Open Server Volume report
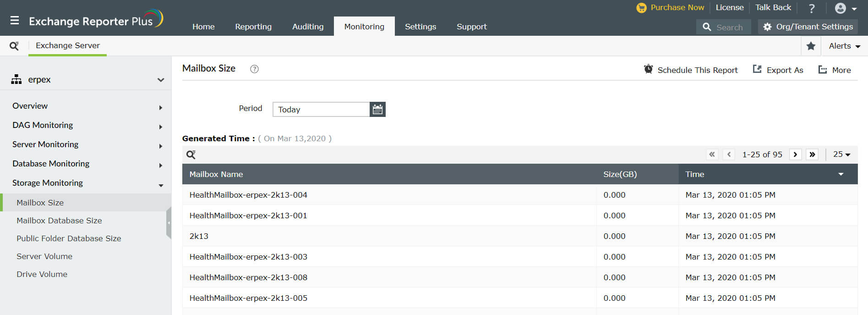Screen dimensions: 868x315 point(44,256)
